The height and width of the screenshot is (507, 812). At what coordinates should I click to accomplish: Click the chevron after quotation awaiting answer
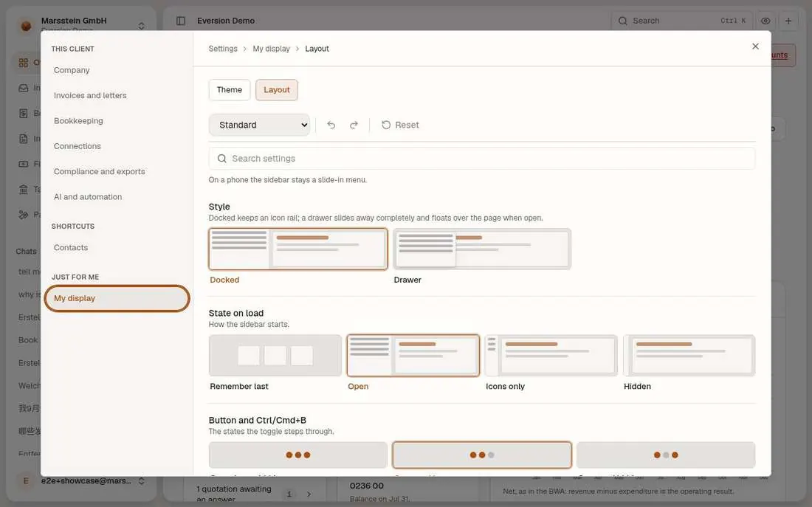coord(309,494)
